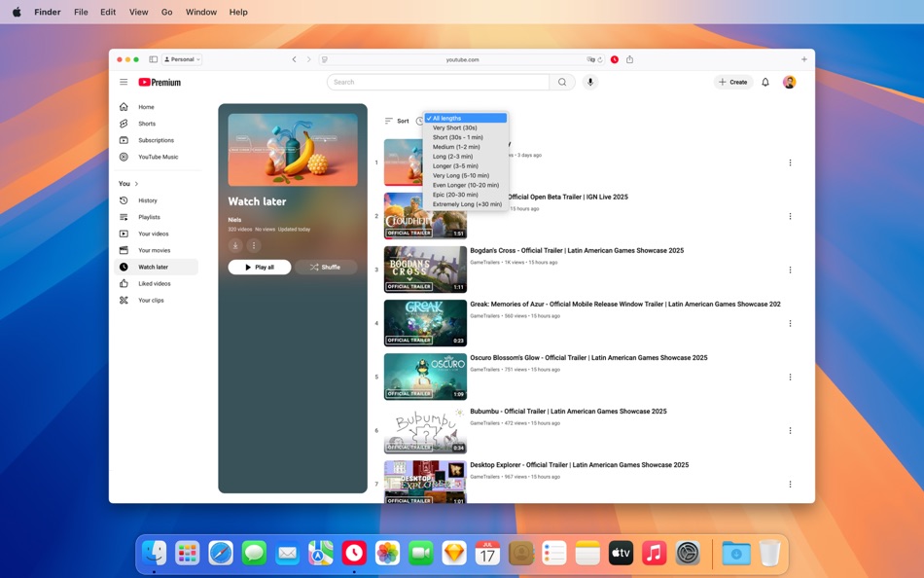Expand the You section chevron
This screenshot has height=578, width=924.
(x=137, y=184)
